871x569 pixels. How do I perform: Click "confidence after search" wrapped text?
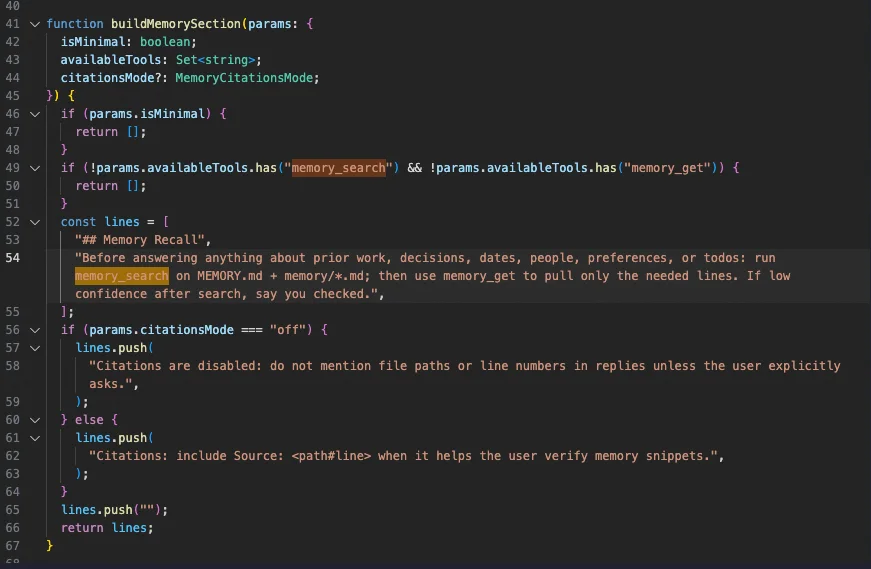[158, 294]
